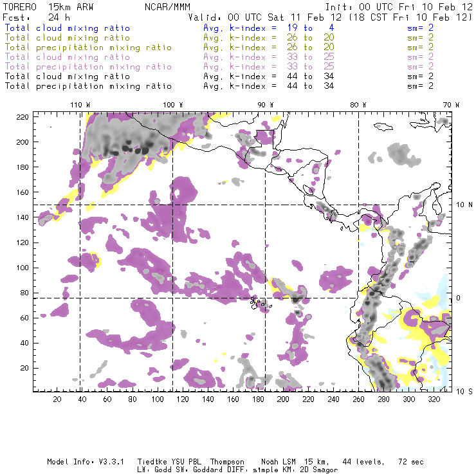Click the 'KM: 2D Smagor' footer text
Viewport: 476px width, 476px height.
point(309,470)
